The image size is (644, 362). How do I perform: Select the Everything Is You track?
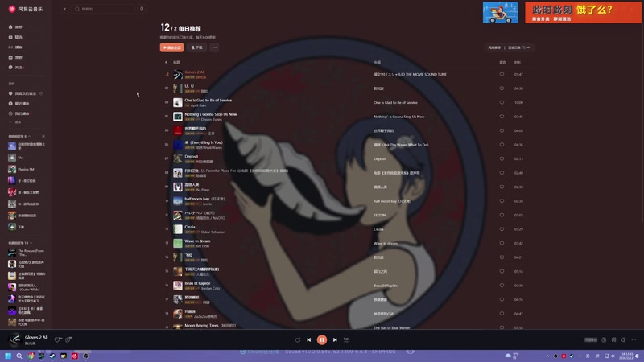204,142
